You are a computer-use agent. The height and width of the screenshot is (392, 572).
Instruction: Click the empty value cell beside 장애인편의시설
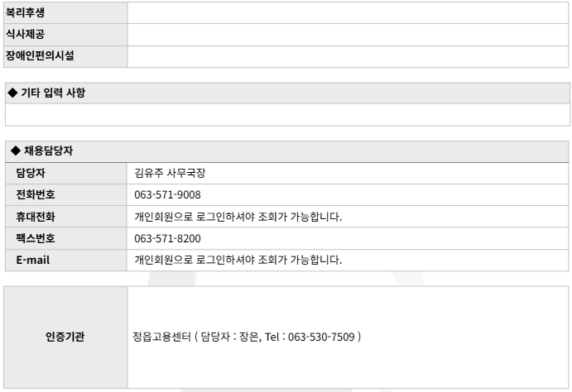(x=348, y=56)
